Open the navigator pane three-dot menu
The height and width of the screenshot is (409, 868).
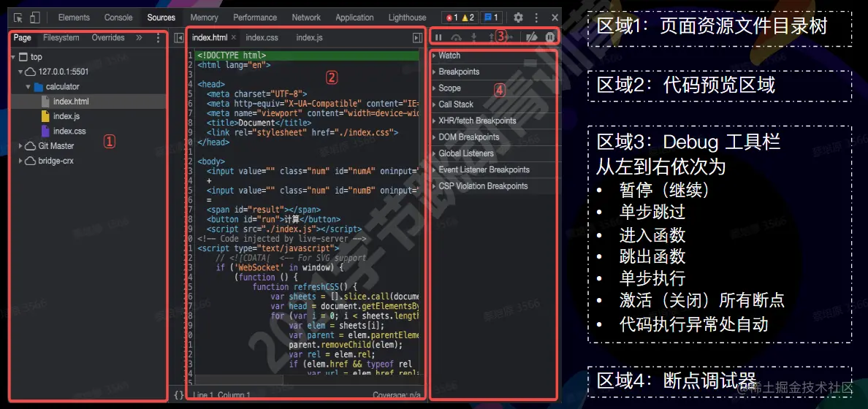159,38
